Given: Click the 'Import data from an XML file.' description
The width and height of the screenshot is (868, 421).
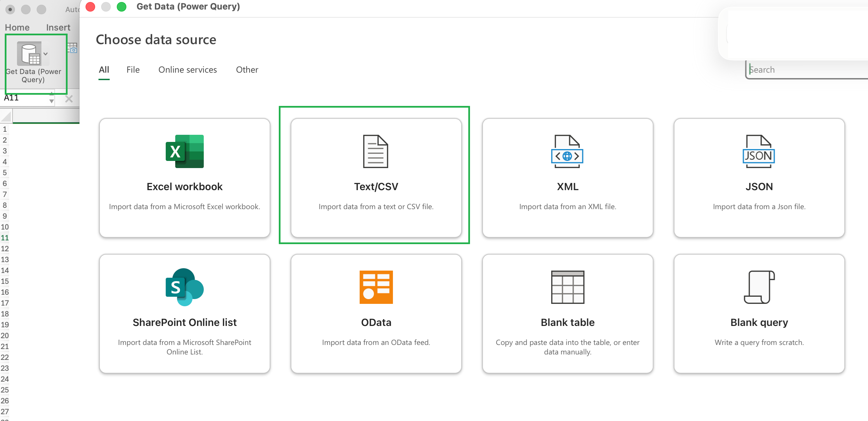Looking at the screenshot, I should pyautogui.click(x=567, y=206).
